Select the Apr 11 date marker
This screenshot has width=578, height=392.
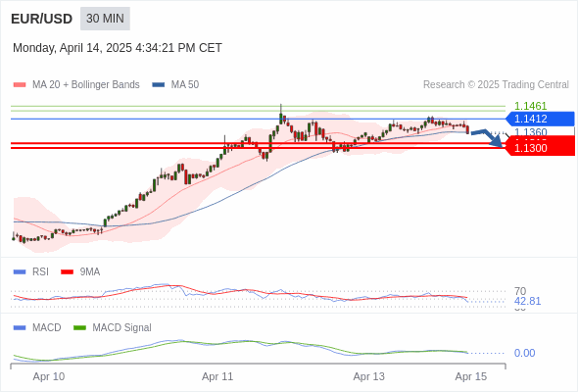point(217,376)
